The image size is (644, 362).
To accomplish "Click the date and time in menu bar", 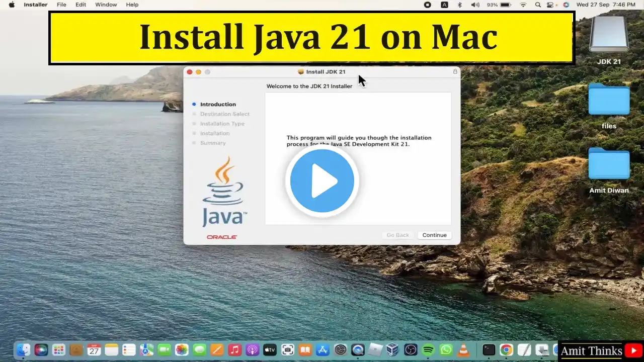I will [606, 5].
